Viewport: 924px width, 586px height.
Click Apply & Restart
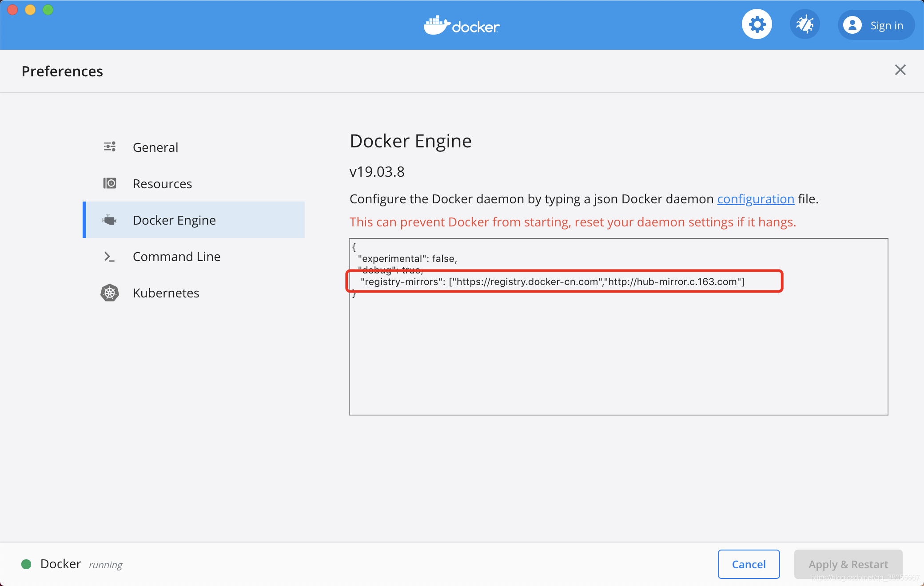848,564
